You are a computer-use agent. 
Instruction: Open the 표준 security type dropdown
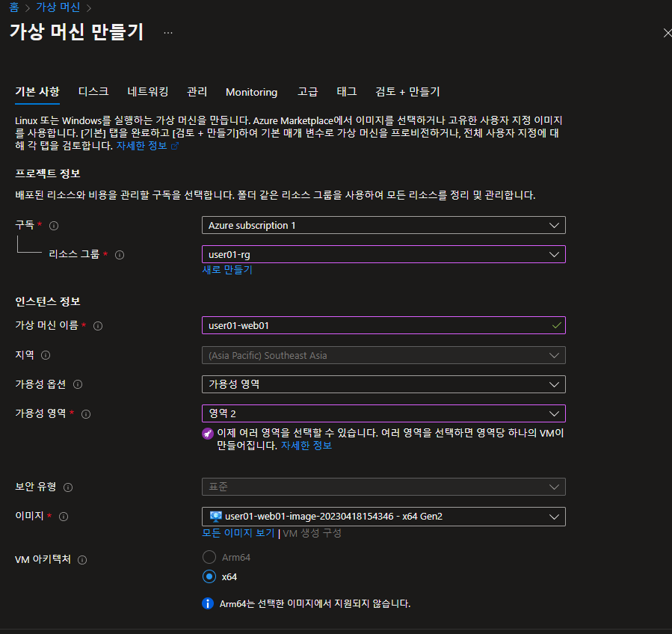[383, 487]
